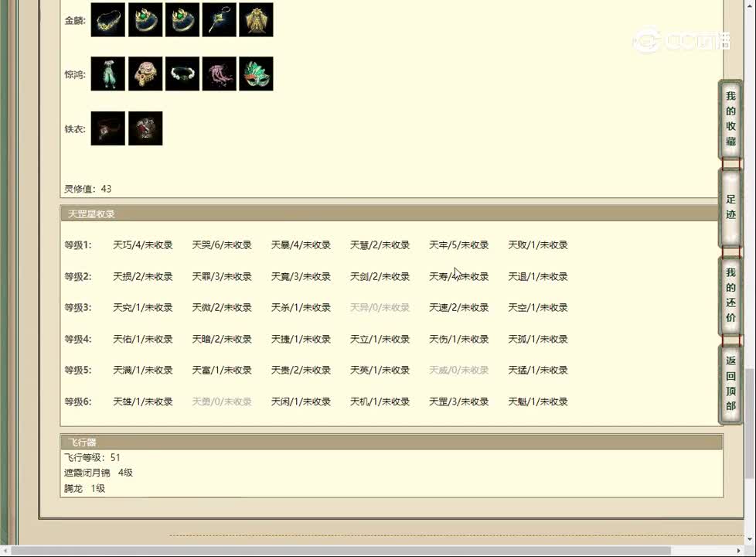This screenshot has height=557, width=756.
Task: Select 天损/2/未收录 entry
Action: coord(143,277)
